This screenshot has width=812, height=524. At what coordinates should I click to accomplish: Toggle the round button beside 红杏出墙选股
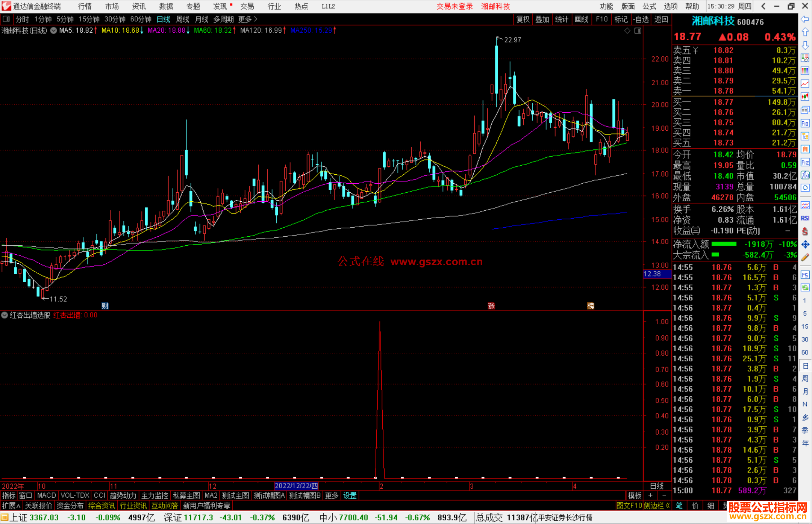(x=5, y=315)
